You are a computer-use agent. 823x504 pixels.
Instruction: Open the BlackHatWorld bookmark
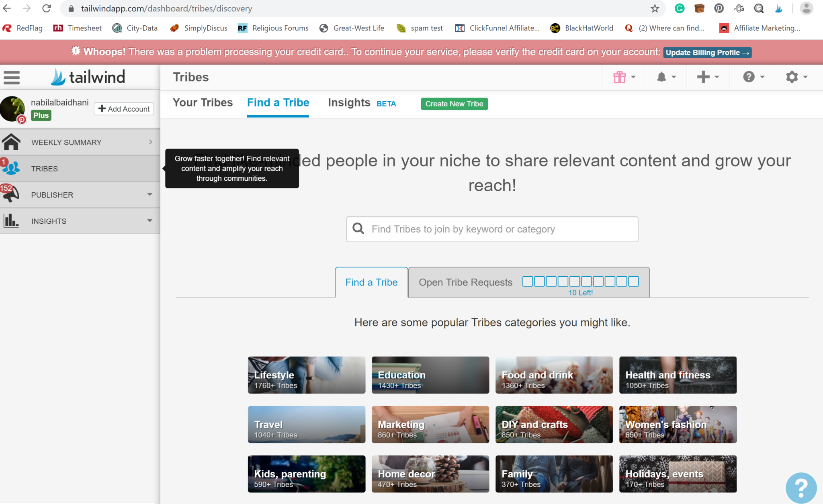click(582, 28)
